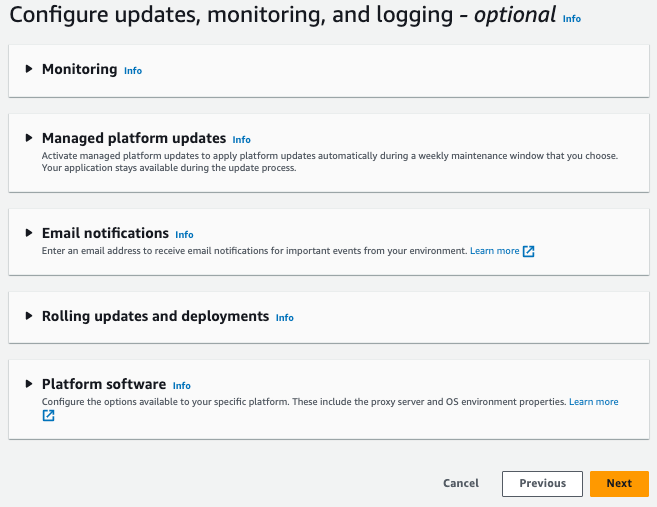The width and height of the screenshot is (657, 507).
Task: Click Learn more in Email notifications description
Action: pyautogui.click(x=495, y=251)
